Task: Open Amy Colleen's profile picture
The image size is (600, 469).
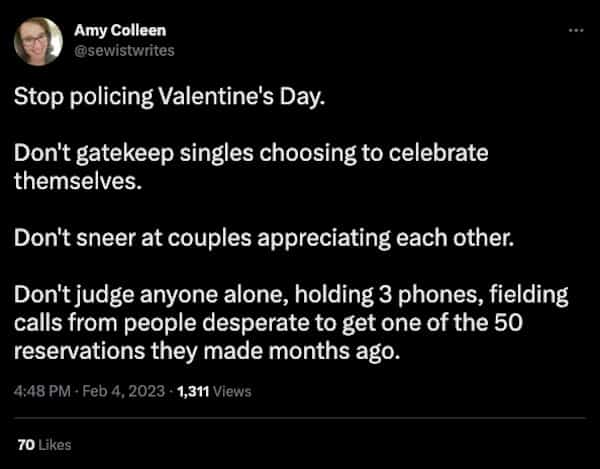Action: [x=37, y=40]
